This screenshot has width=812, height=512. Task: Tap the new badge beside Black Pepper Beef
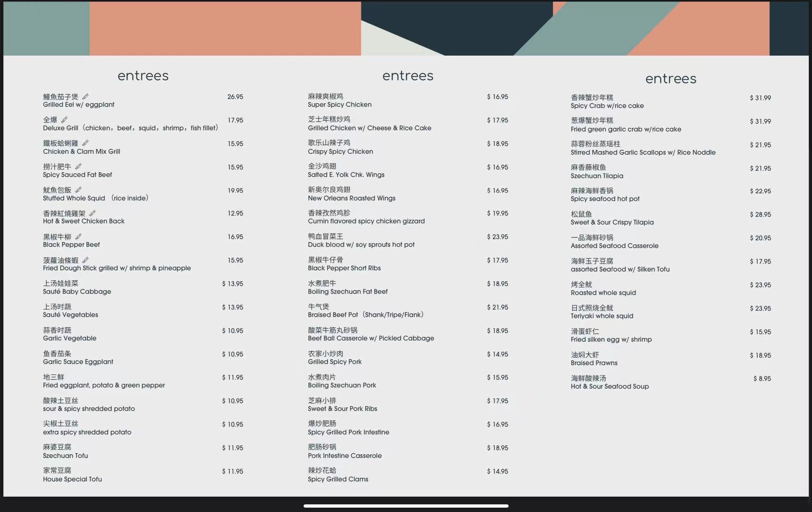(x=78, y=236)
